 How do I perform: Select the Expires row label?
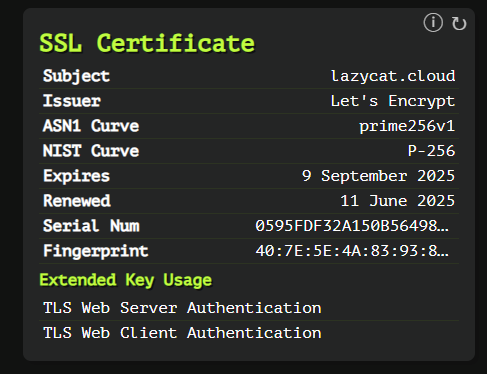click(76, 176)
